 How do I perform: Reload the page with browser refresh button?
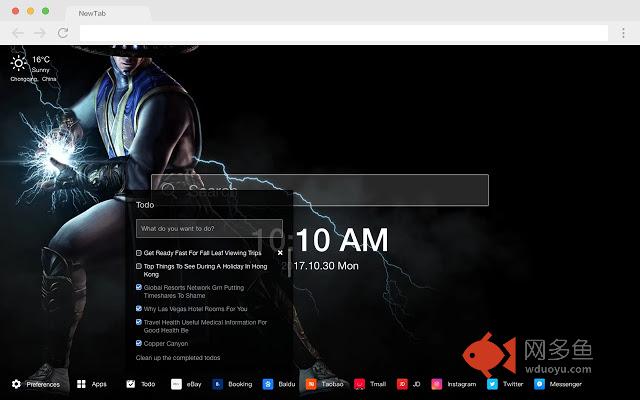coord(63,33)
